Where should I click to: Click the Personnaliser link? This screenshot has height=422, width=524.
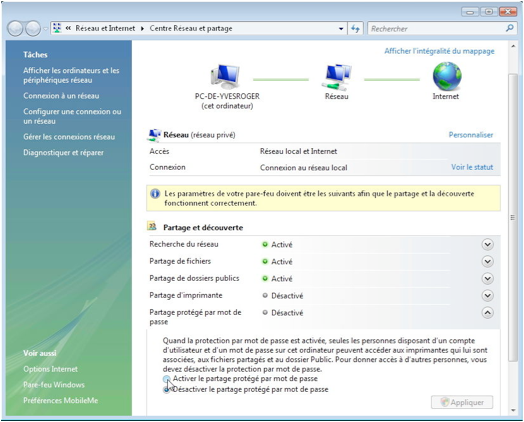point(471,135)
